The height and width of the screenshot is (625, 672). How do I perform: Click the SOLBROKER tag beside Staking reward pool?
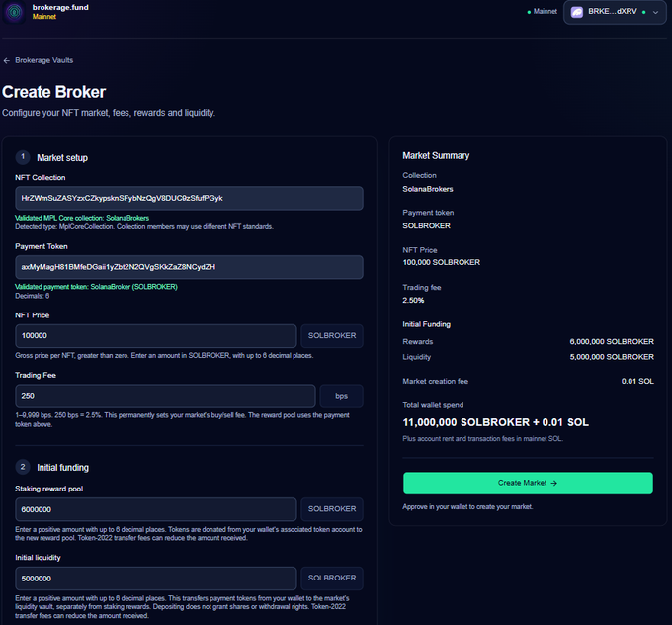332,509
